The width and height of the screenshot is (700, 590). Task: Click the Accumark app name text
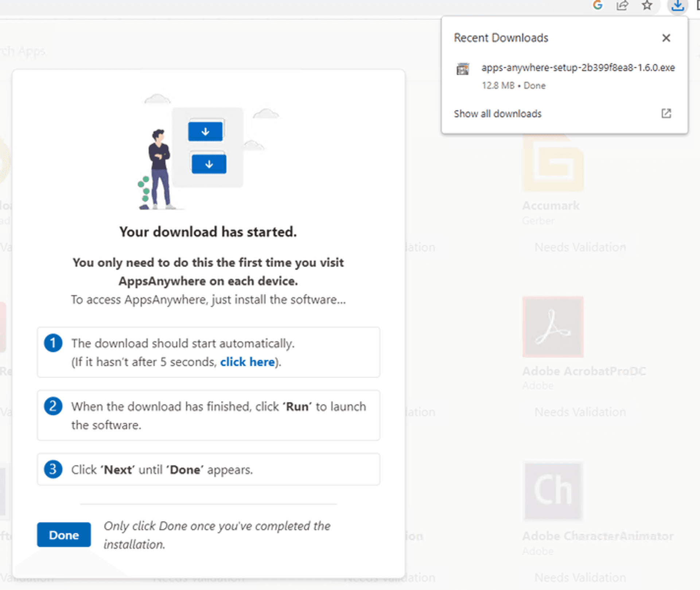click(551, 206)
